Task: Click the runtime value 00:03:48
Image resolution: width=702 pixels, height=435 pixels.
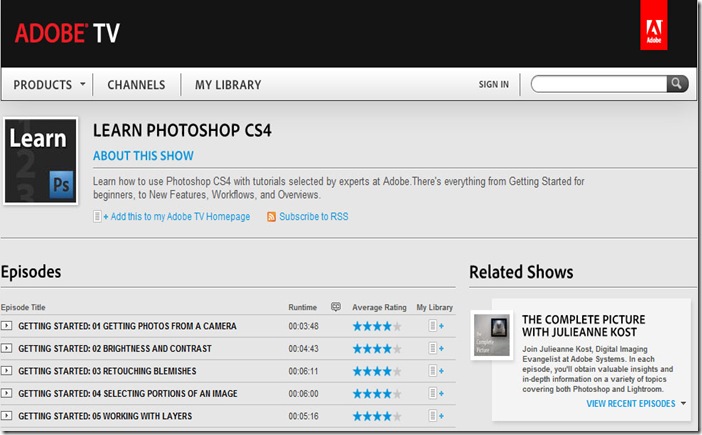Action: coord(303,326)
